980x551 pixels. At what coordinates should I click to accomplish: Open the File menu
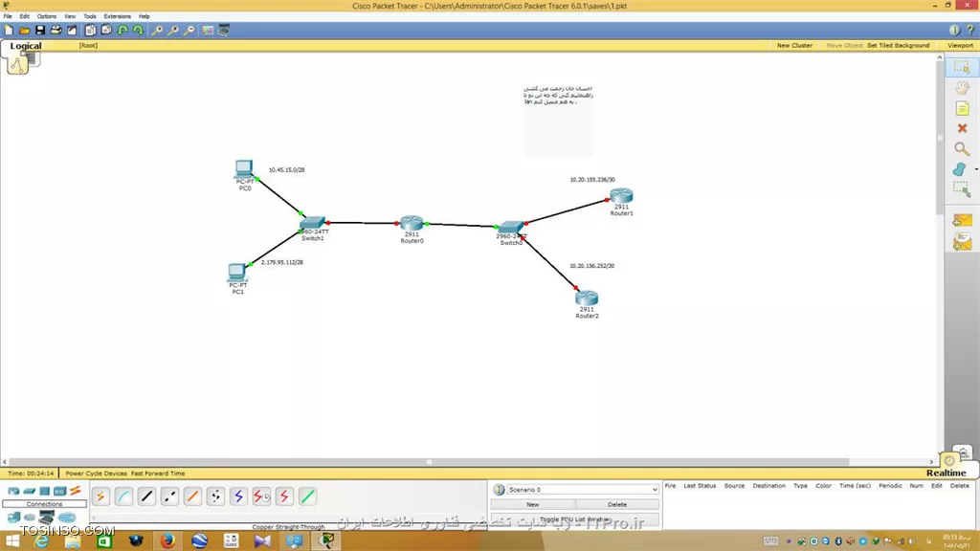click(8, 16)
